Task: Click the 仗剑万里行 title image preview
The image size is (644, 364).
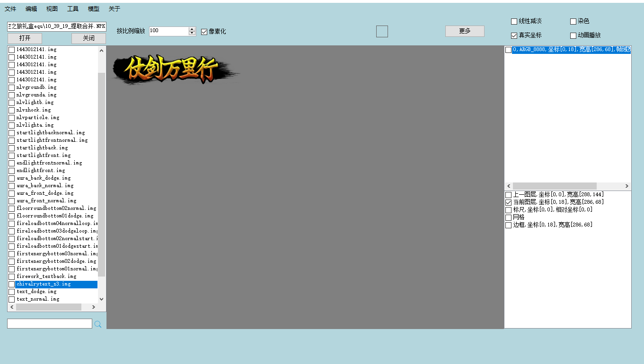Action: [175, 69]
